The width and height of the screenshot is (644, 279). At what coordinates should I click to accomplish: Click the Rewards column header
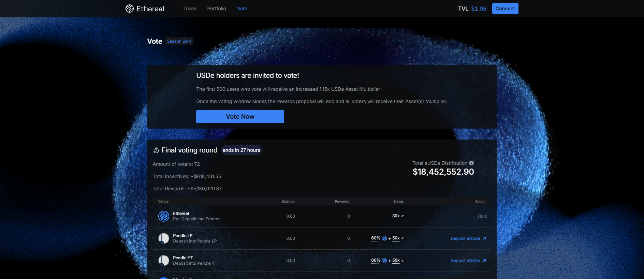(342, 202)
